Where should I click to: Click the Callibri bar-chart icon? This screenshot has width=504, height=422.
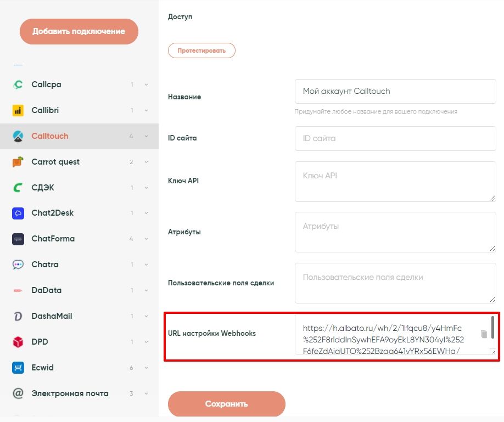(18, 111)
